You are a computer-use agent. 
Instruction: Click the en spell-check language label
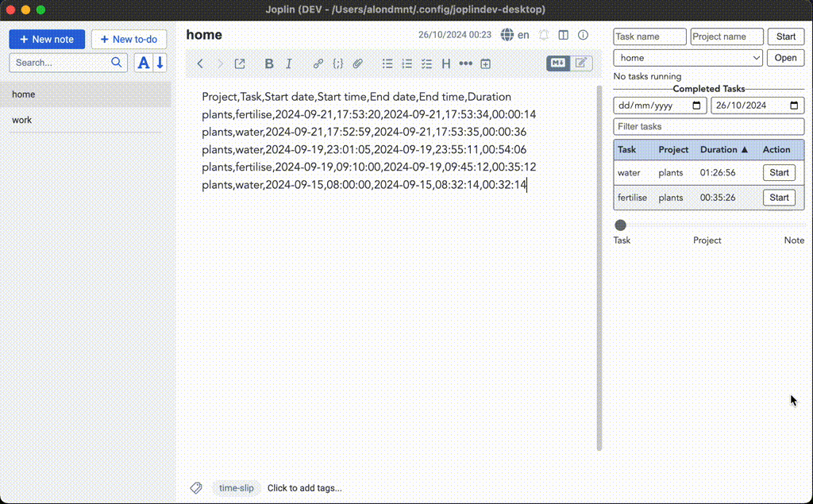523,35
